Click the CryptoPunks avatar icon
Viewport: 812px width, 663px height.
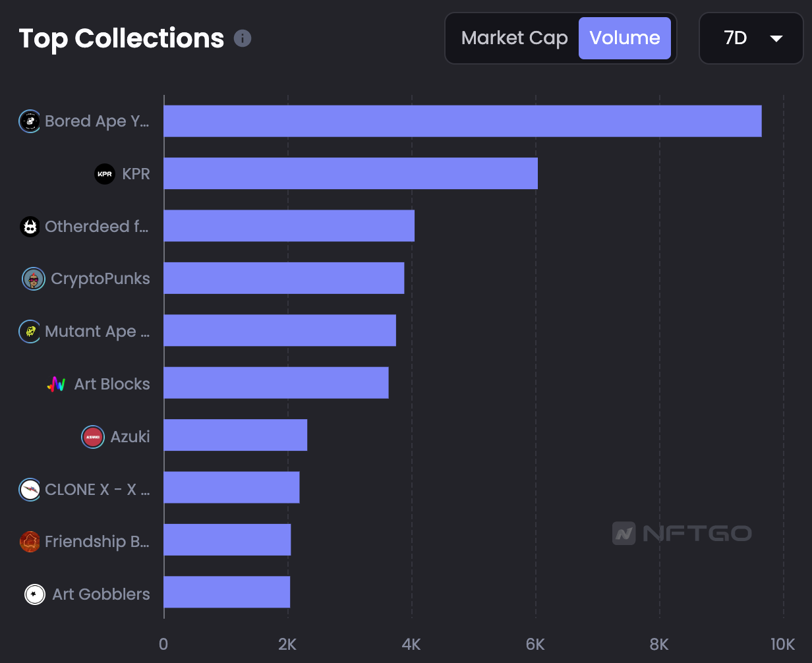click(34, 279)
